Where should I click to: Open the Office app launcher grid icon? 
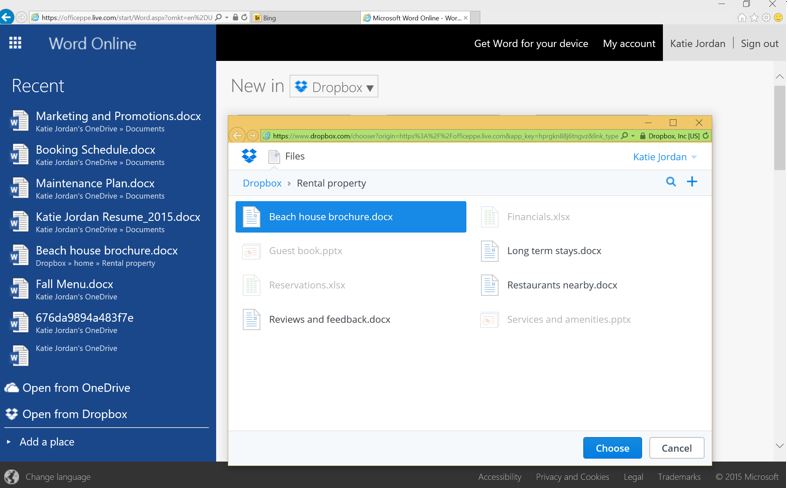click(x=15, y=43)
